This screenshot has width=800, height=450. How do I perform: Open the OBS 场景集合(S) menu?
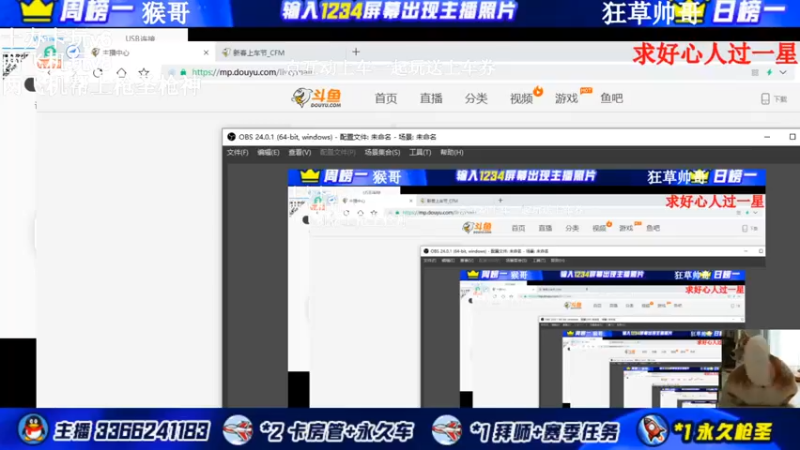point(382,152)
